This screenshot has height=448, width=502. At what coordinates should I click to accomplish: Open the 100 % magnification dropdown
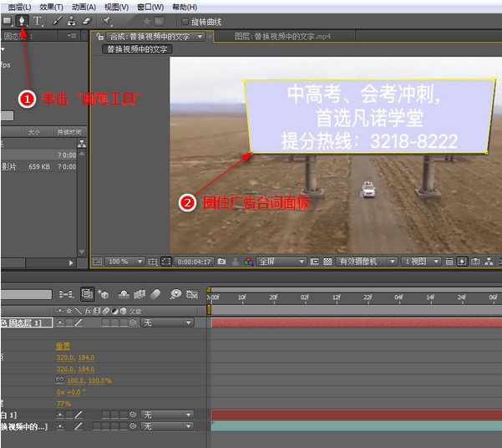tap(124, 262)
